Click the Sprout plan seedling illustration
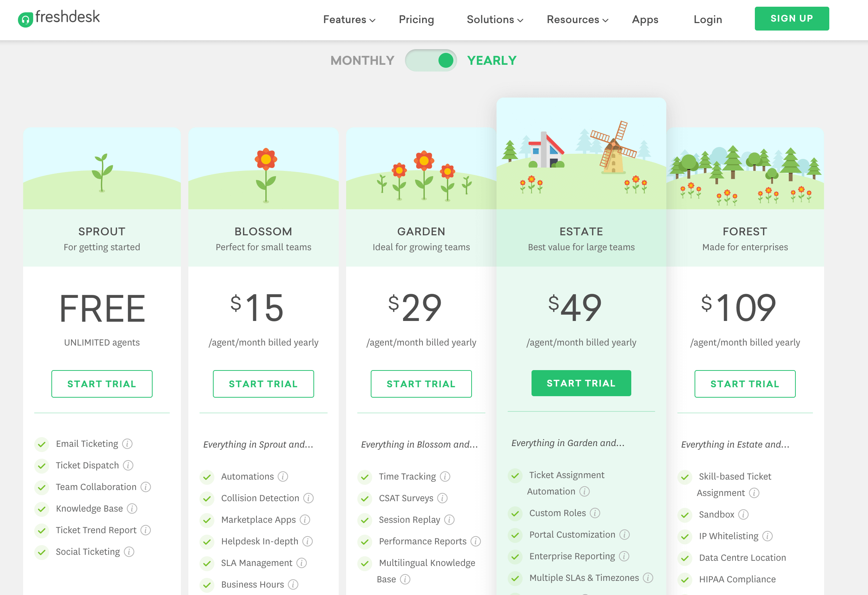 tap(102, 172)
